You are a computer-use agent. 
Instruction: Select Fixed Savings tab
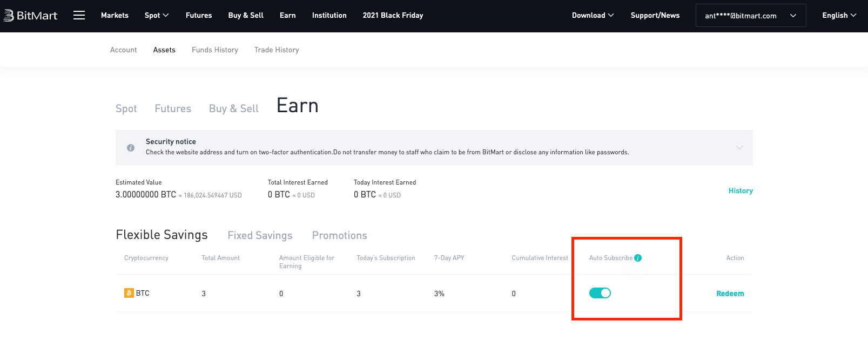(260, 235)
